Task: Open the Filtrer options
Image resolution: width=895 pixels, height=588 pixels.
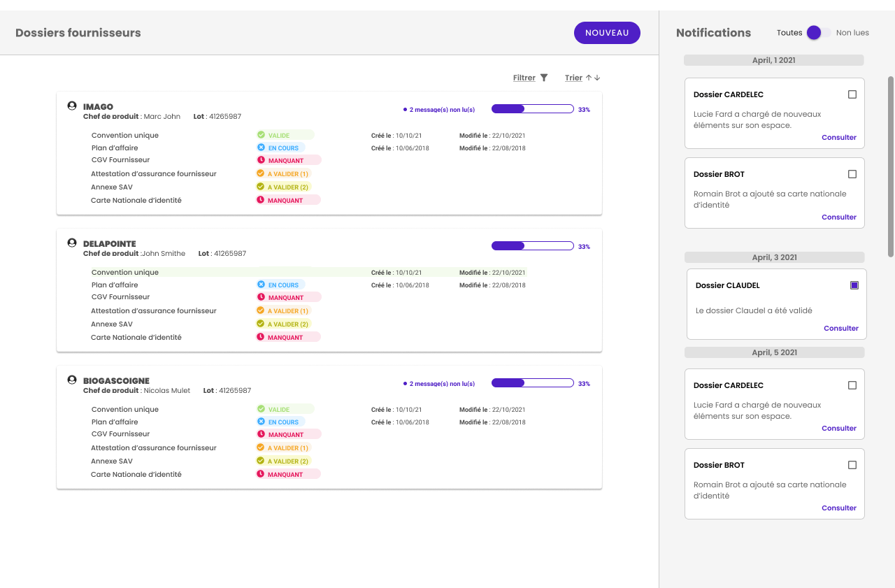Action: point(524,78)
